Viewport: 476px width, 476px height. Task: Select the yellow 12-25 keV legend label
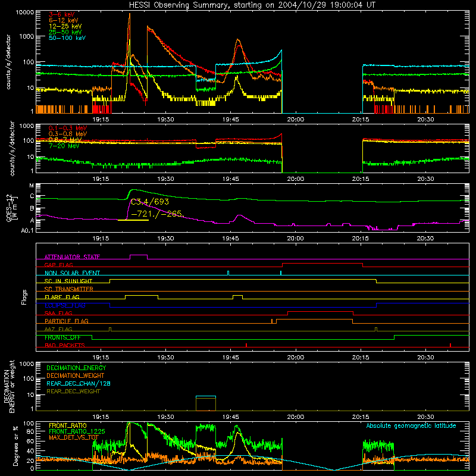tap(65, 26)
